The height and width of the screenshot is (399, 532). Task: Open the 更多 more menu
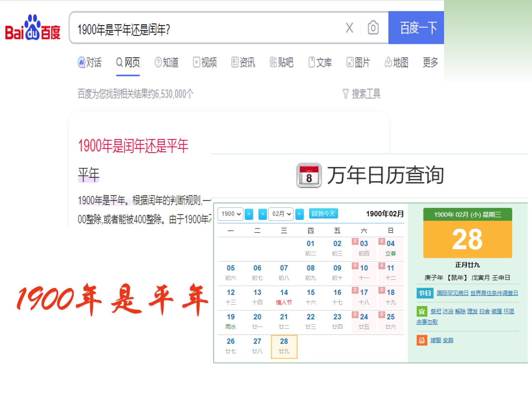(x=430, y=63)
